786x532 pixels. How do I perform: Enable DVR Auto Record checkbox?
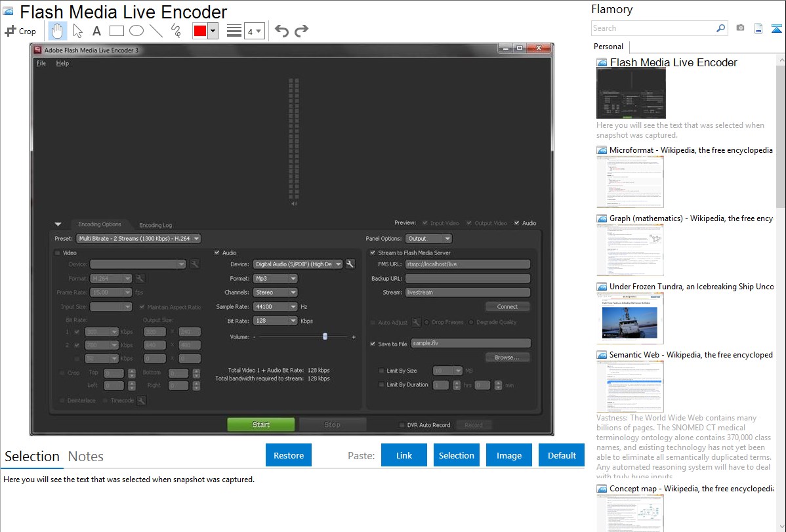tap(402, 424)
